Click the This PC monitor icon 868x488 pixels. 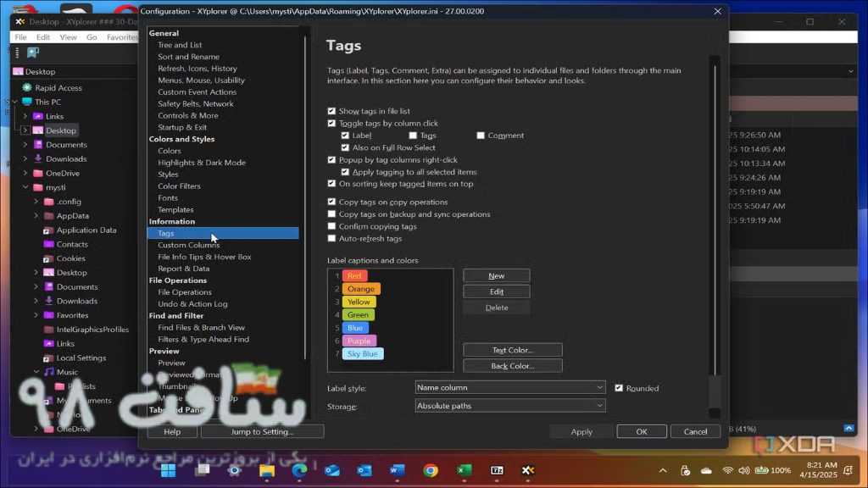pos(26,102)
